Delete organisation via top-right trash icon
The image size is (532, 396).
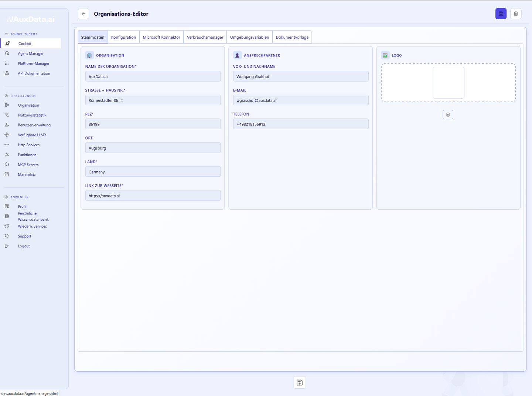[516, 14]
